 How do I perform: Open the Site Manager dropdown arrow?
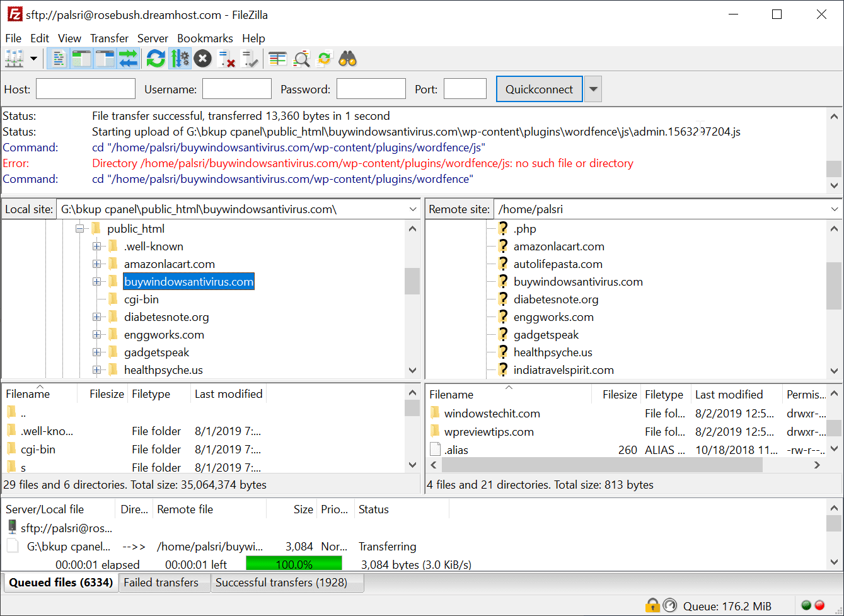(x=33, y=58)
